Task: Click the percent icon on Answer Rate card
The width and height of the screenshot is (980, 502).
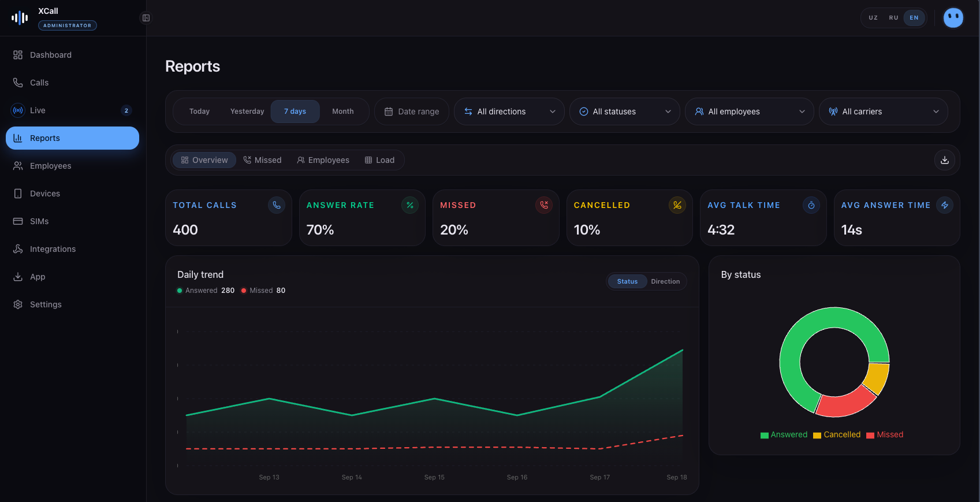Action: pos(410,205)
